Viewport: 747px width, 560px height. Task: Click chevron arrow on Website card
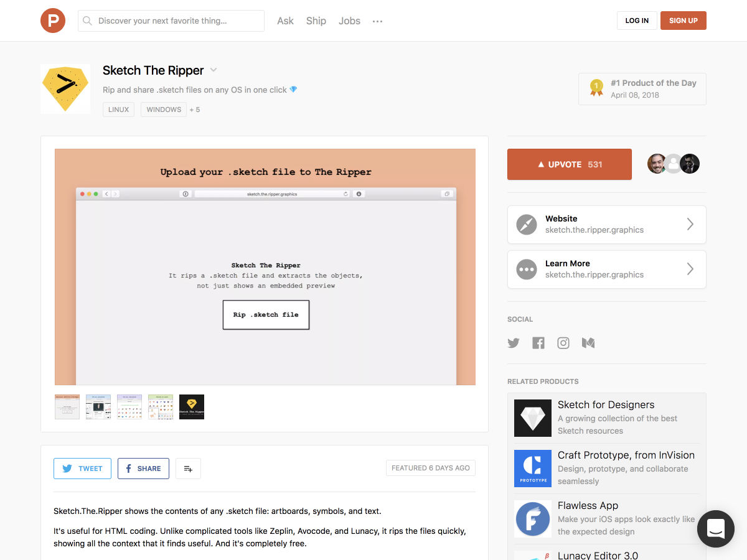(690, 224)
